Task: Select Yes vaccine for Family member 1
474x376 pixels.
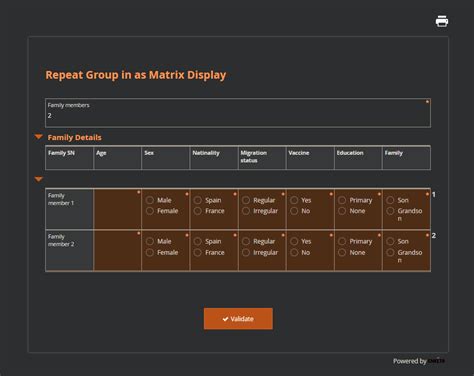Action: pyautogui.click(x=294, y=200)
